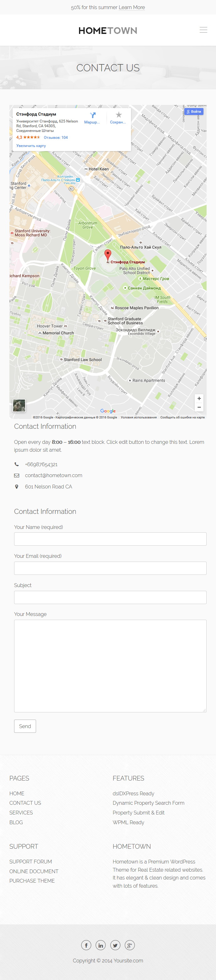Click inside the Your Message textarea

[110, 666]
